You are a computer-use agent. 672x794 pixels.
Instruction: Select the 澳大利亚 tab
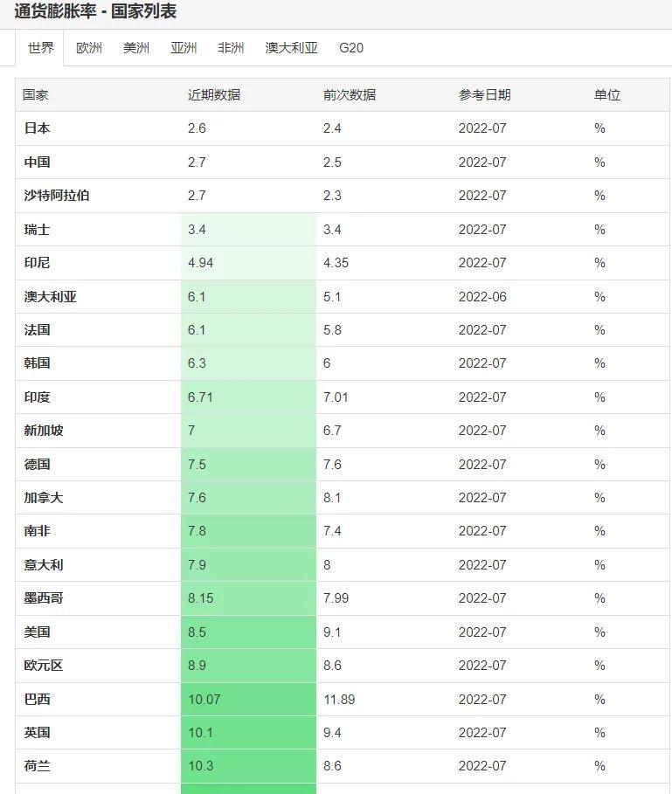[291, 48]
